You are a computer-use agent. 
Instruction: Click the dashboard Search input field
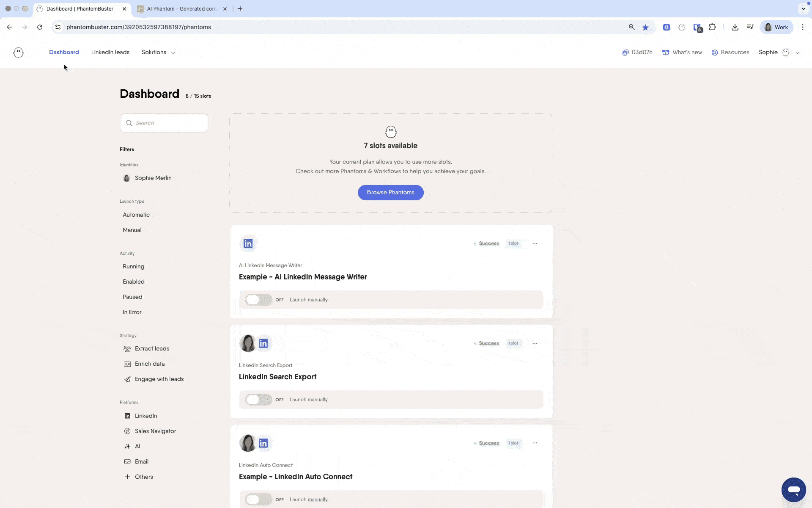pyautogui.click(x=164, y=123)
